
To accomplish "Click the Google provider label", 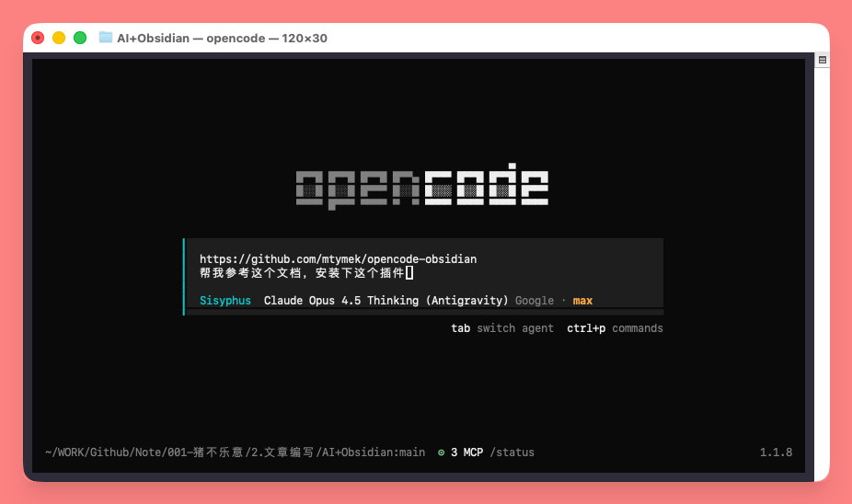I will click(535, 301).
